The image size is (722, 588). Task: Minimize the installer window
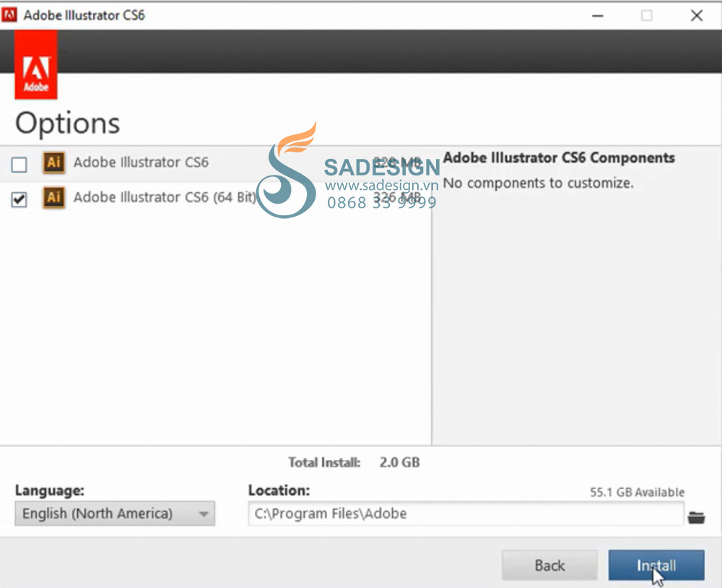[598, 16]
